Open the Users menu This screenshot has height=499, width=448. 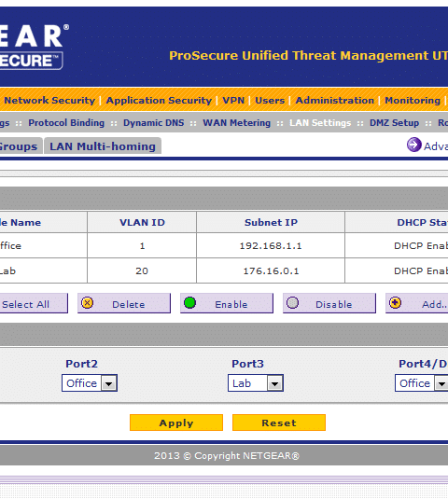click(270, 101)
